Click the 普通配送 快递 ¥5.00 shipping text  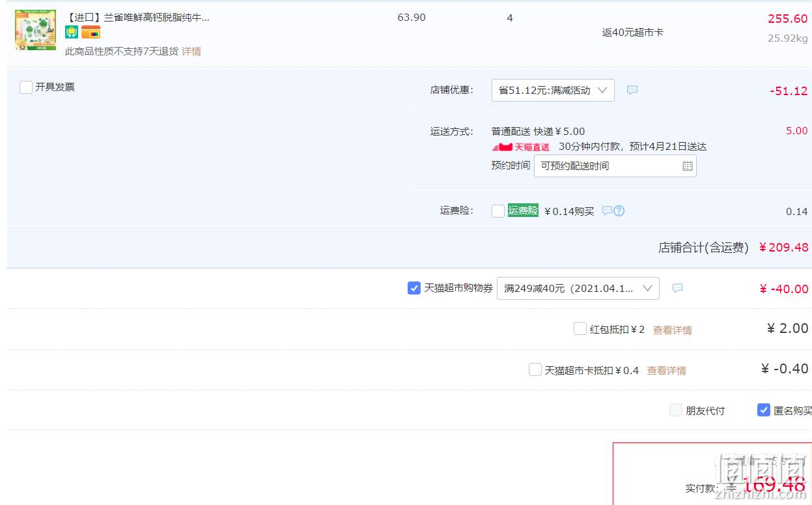[539, 132]
